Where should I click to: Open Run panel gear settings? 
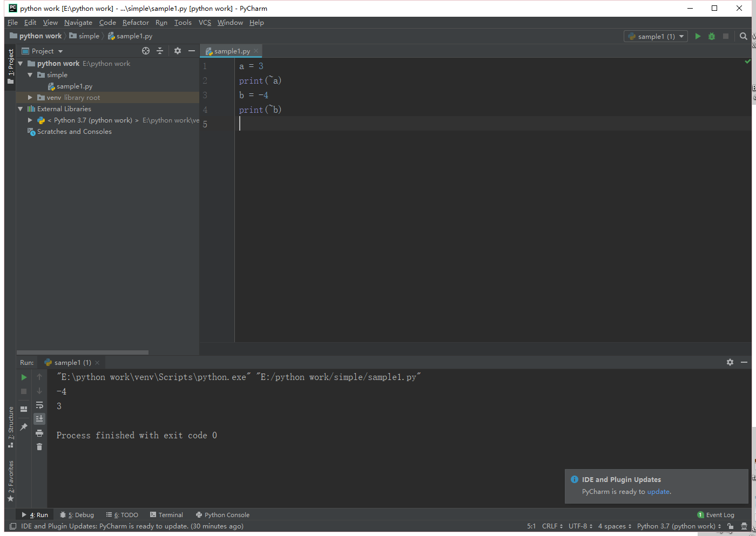pos(730,362)
